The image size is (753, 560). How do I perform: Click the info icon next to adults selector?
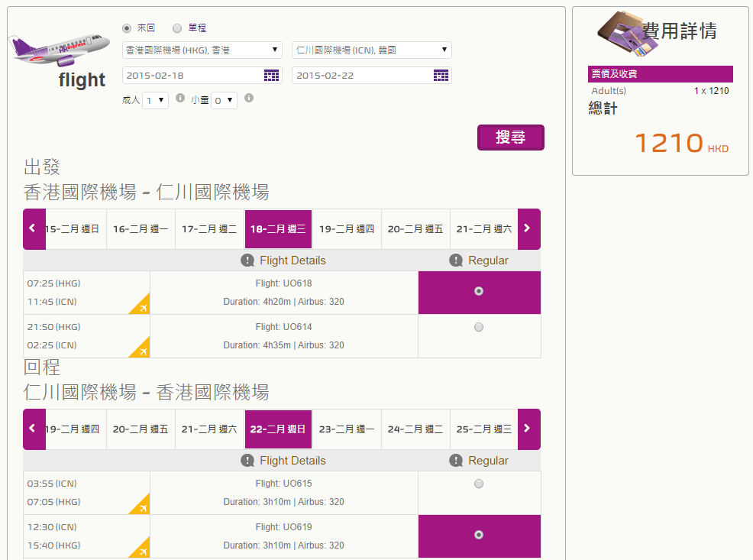click(x=180, y=98)
